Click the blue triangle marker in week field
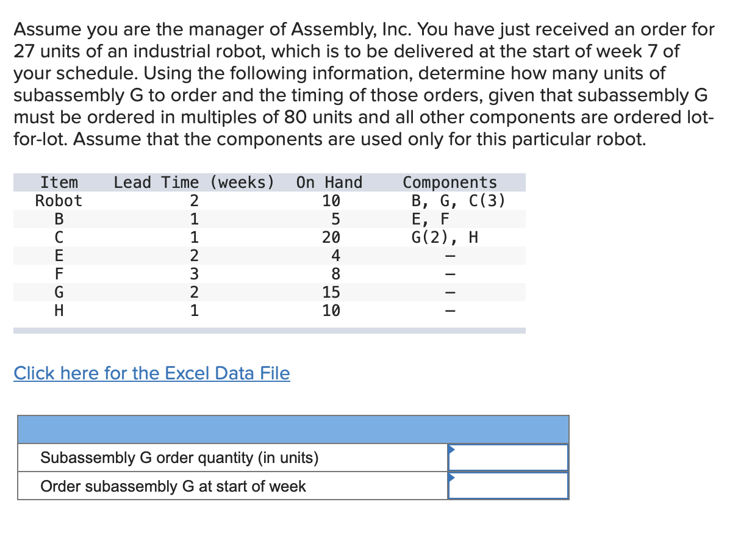Viewport: 738px width, 560px height. coord(452,477)
